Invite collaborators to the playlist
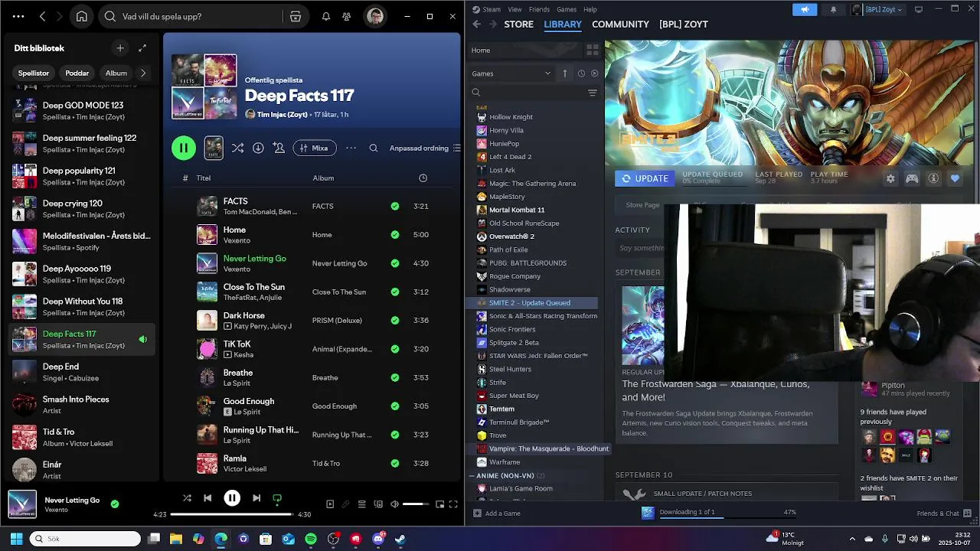This screenshot has height=551, width=980. point(279,148)
